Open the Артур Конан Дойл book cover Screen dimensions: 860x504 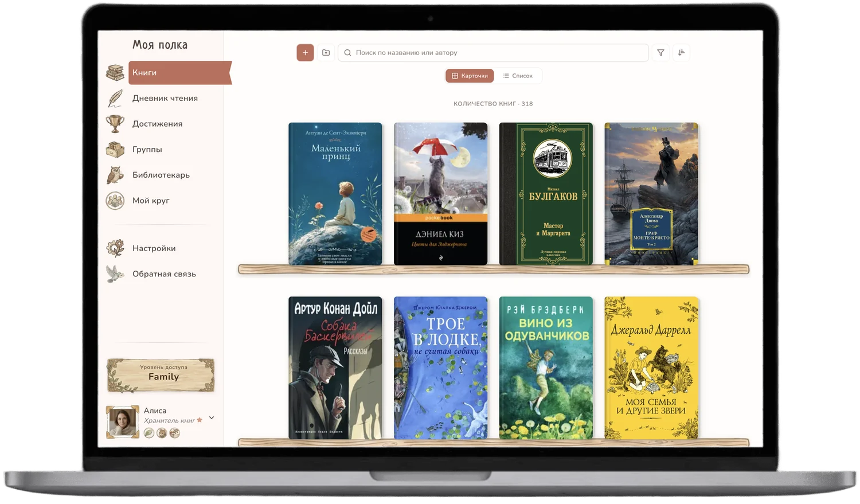click(x=335, y=368)
